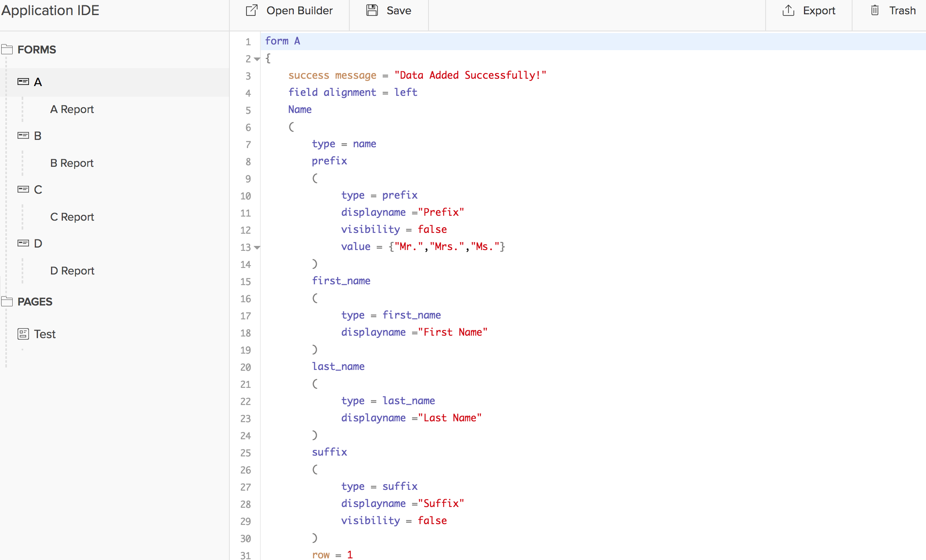Open the A Report entry
The height and width of the screenshot is (560, 926).
[x=72, y=109]
